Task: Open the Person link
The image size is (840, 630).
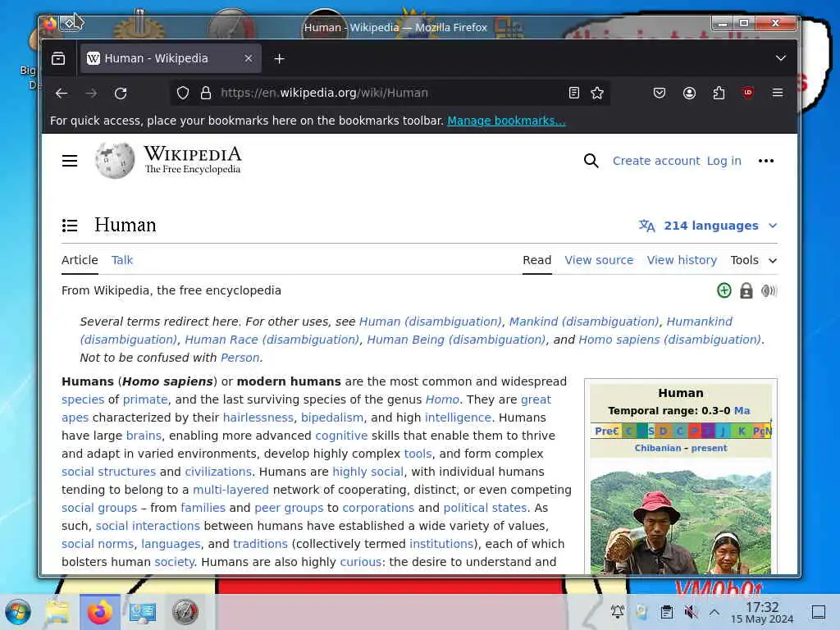Action: (x=240, y=358)
